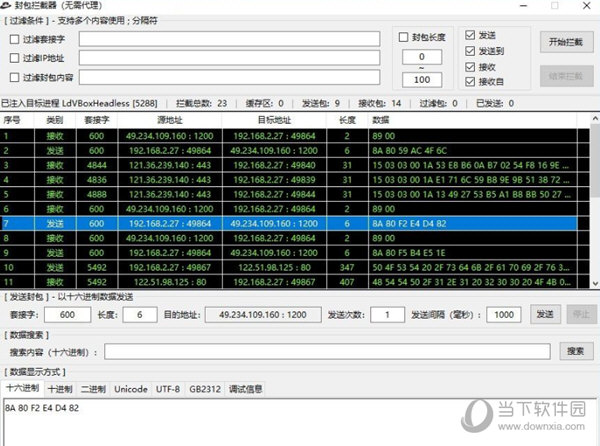Screen dimensions: 600x446
Task: Click the hex data text area showing 8A 80 F2 E4 D4 82
Action: tap(300, 422)
